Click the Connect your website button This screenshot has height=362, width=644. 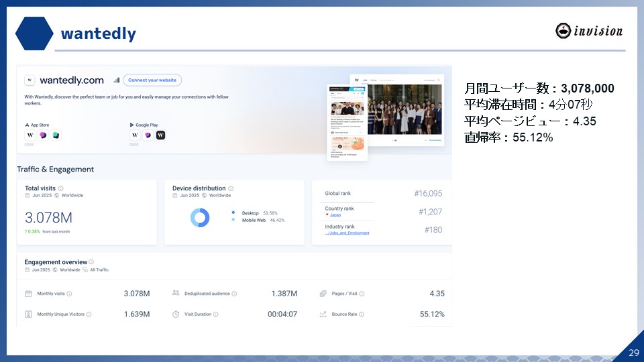(152, 80)
